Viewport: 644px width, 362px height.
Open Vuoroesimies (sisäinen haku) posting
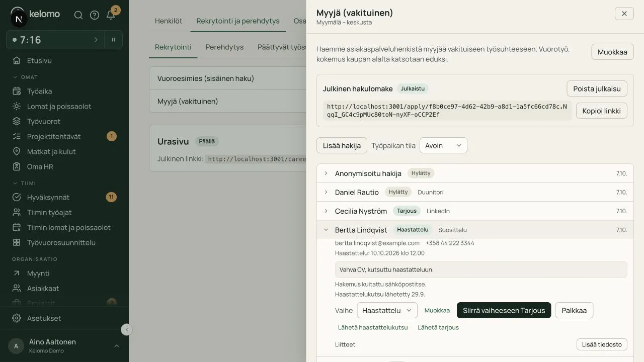227,78
